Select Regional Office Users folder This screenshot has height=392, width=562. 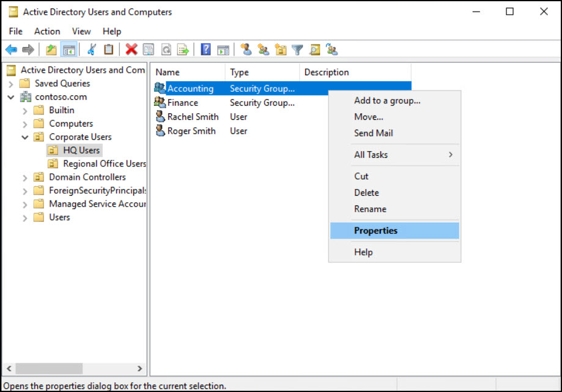click(104, 163)
